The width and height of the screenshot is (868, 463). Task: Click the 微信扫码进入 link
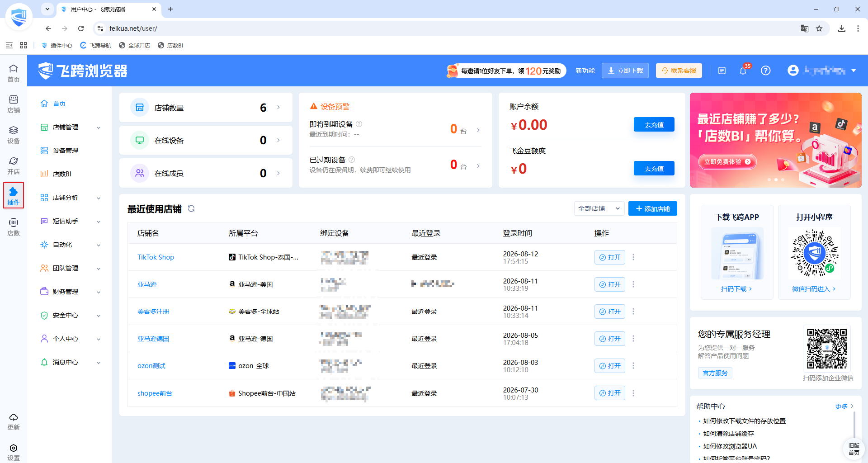point(814,289)
